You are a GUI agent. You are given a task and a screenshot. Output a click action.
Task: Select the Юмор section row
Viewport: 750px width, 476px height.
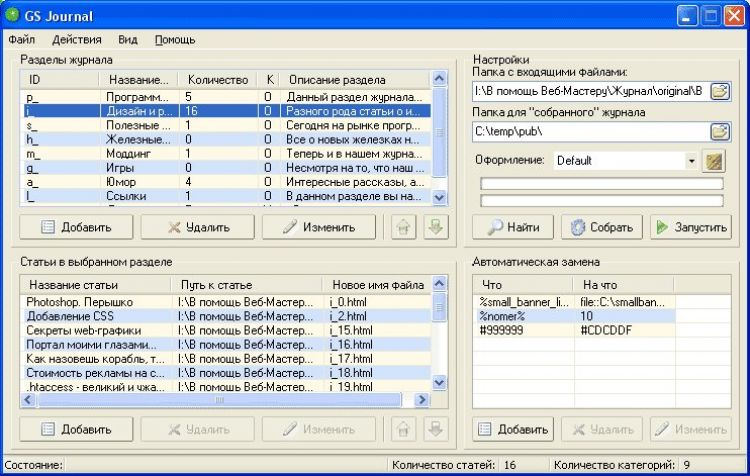click(226, 182)
